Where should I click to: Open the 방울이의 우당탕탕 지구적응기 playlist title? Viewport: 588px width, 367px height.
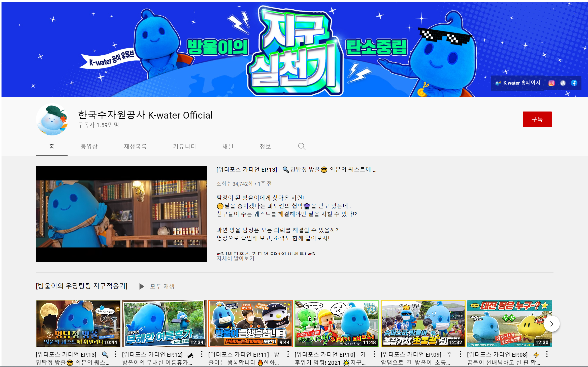(x=82, y=286)
